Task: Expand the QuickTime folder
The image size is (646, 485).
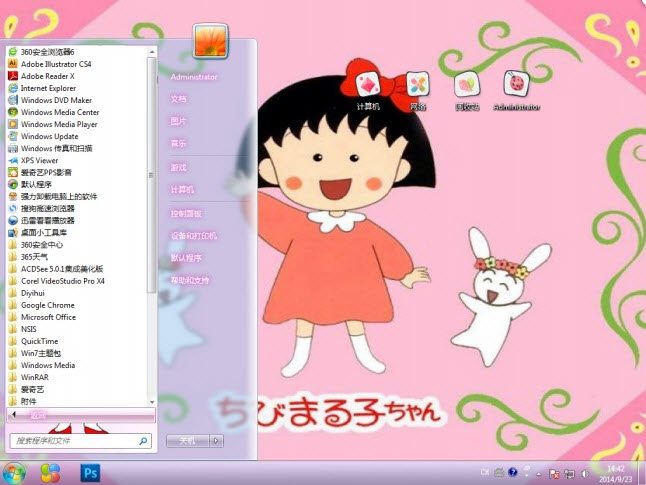Action: [x=33, y=341]
